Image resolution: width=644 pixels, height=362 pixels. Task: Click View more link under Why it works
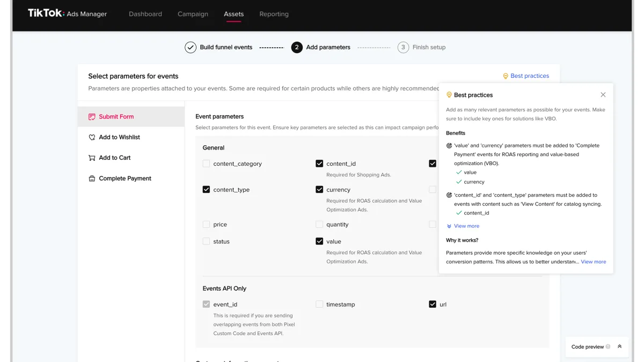[x=594, y=262]
